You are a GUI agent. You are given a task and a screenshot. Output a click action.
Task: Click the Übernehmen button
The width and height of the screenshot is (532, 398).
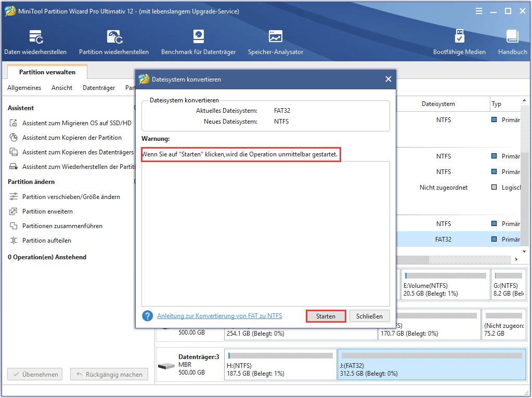(x=35, y=374)
